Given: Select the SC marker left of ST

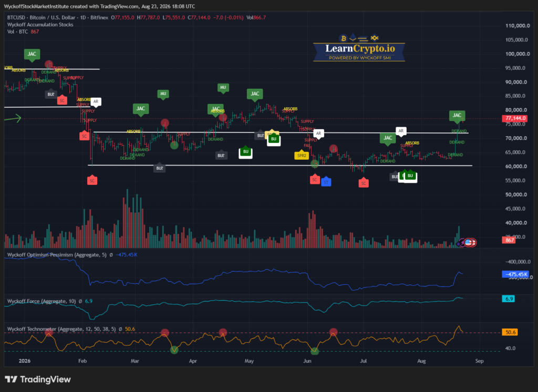Looking at the screenshot, I should (x=315, y=179).
